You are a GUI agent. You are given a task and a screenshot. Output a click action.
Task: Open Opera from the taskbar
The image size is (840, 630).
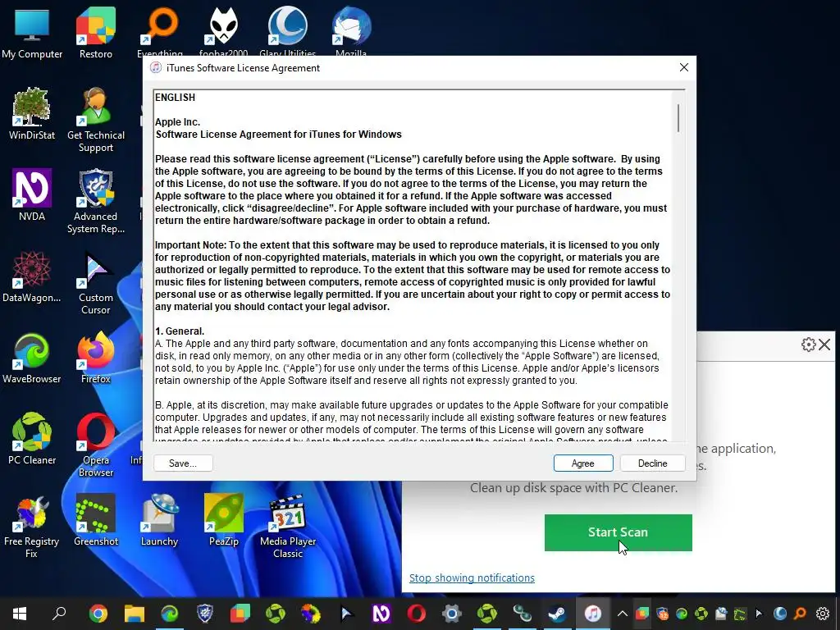point(416,614)
